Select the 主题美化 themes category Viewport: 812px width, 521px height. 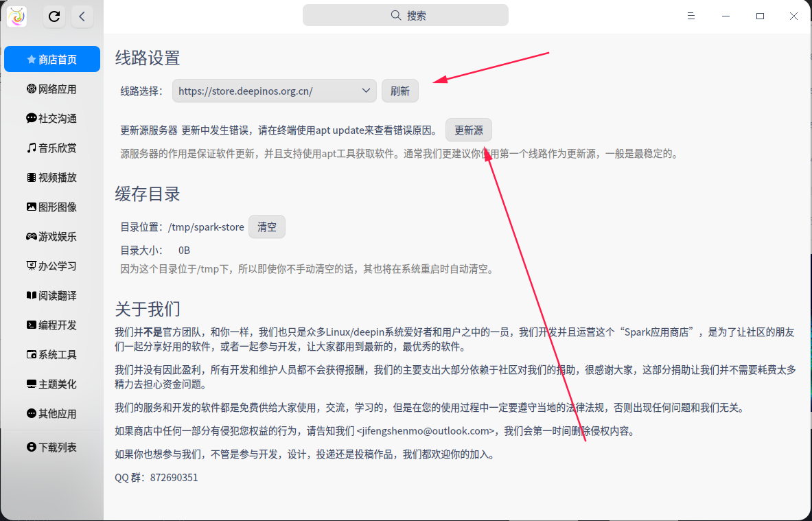coord(51,384)
